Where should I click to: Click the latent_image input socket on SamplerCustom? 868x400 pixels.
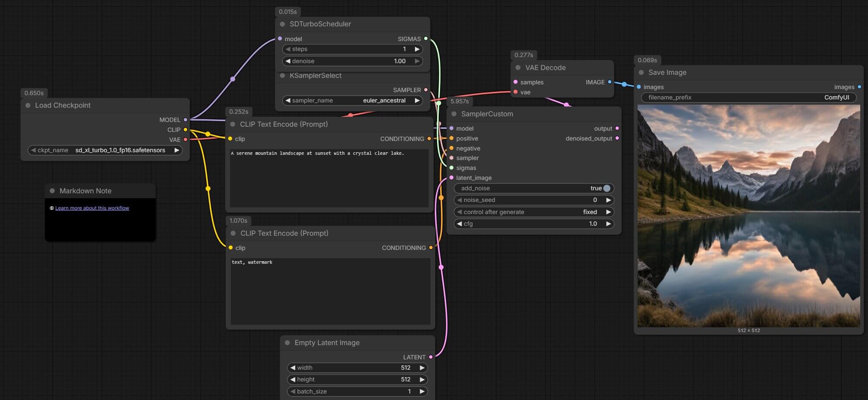click(x=452, y=178)
